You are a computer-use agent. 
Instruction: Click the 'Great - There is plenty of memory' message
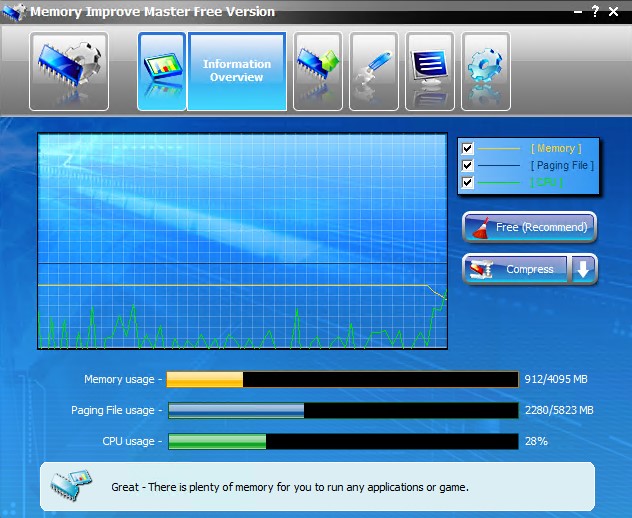290,487
